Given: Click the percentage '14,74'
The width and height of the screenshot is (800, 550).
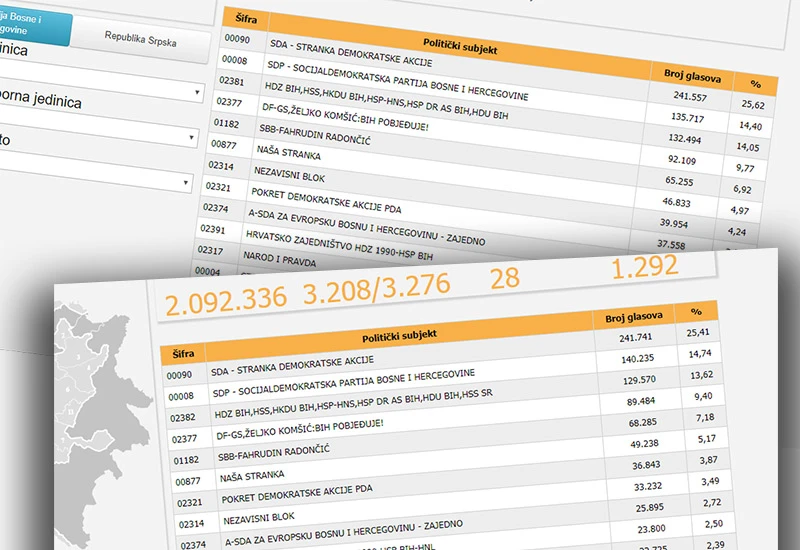Looking at the screenshot, I should (700, 354).
